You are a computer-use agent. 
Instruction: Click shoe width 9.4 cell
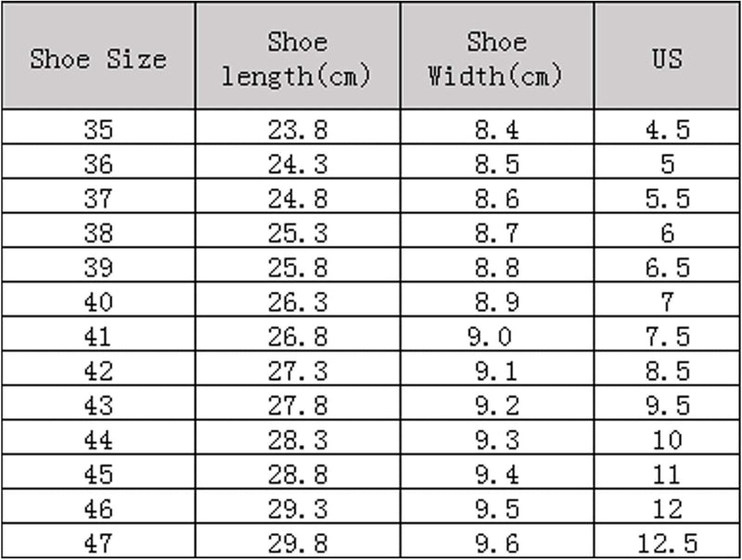click(496, 475)
